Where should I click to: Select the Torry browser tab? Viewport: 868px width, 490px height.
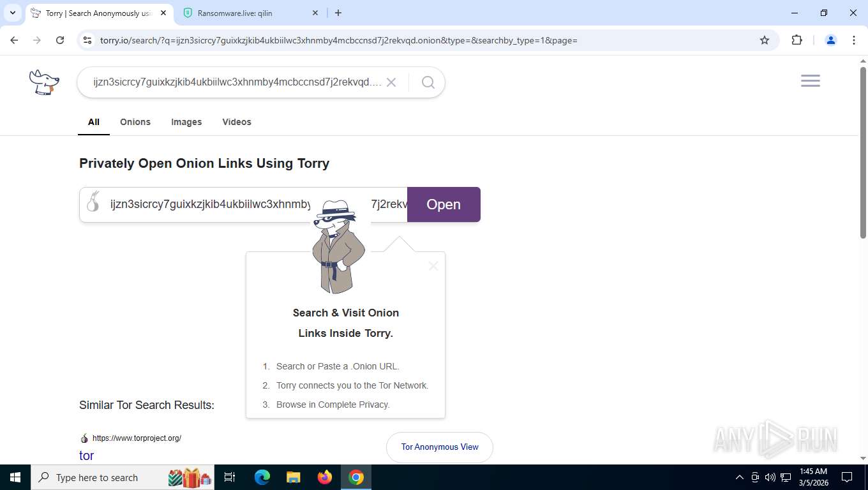click(99, 13)
